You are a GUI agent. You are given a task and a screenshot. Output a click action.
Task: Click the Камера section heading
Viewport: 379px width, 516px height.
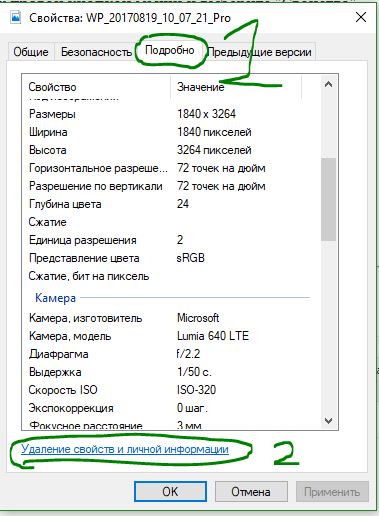coord(56,298)
